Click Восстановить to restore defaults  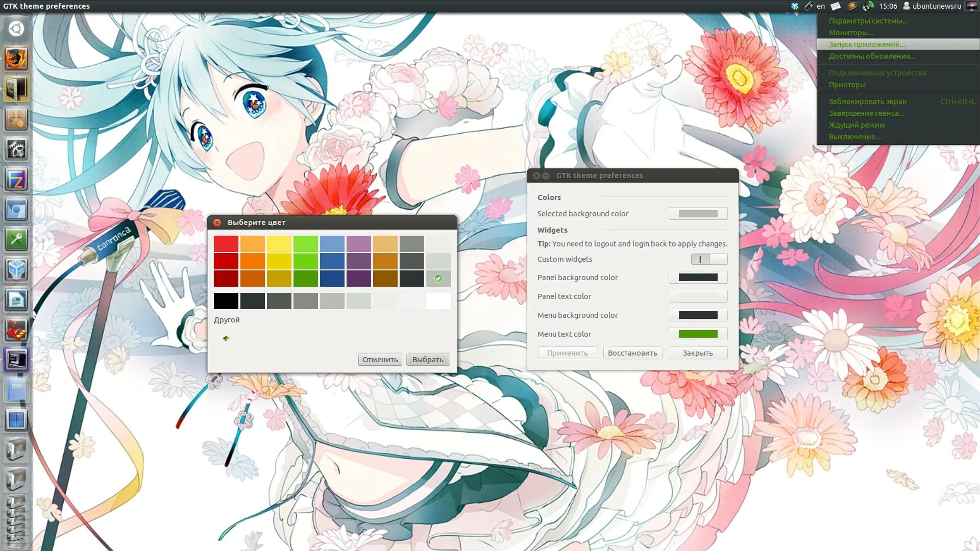[632, 353]
